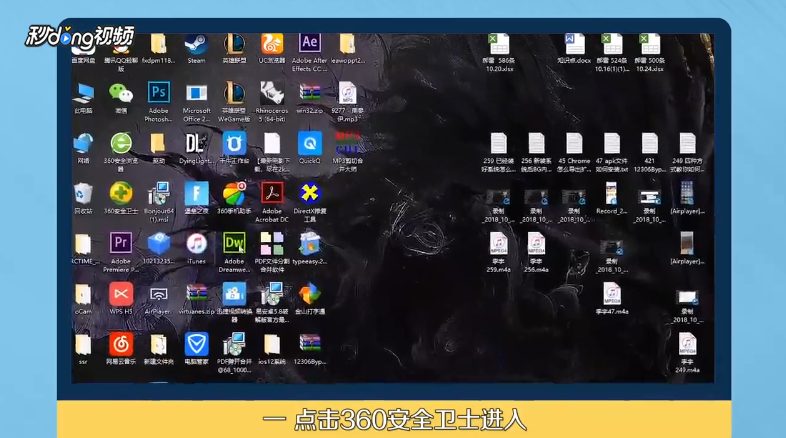Select the win32.zip archive
Viewport: 786px width, 438px height.
(x=310, y=93)
